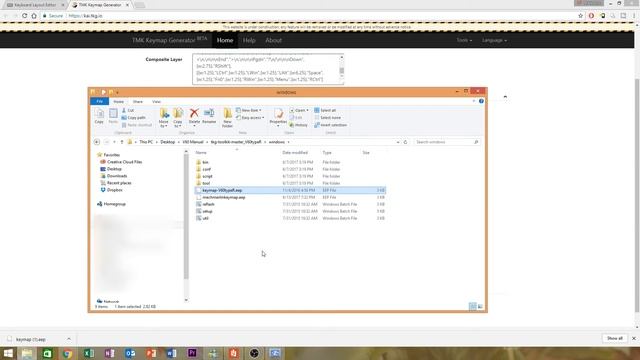
Task: Switch to the Keyboard Layout Editor browser tab
Action: click(35, 5)
